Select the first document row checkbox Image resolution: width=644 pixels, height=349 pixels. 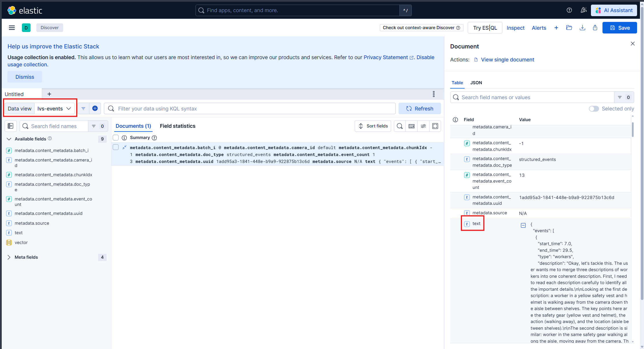pos(116,147)
